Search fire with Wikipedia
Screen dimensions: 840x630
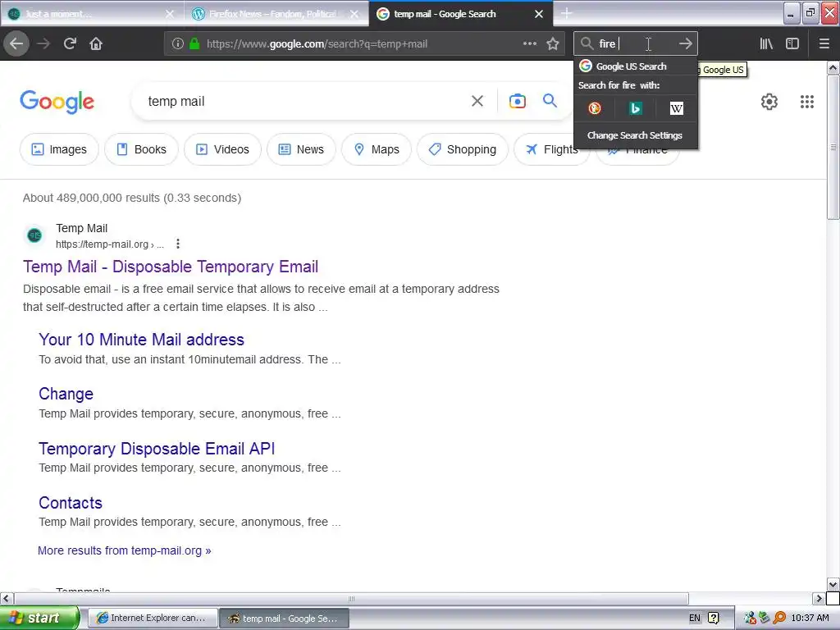pyautogui.click(x=676, y=109)
